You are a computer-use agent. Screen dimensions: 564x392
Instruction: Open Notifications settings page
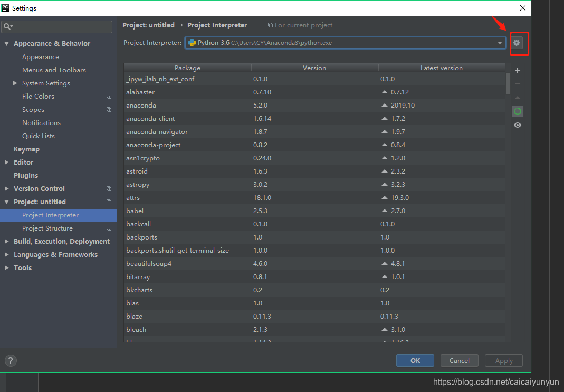click(41, 122)
